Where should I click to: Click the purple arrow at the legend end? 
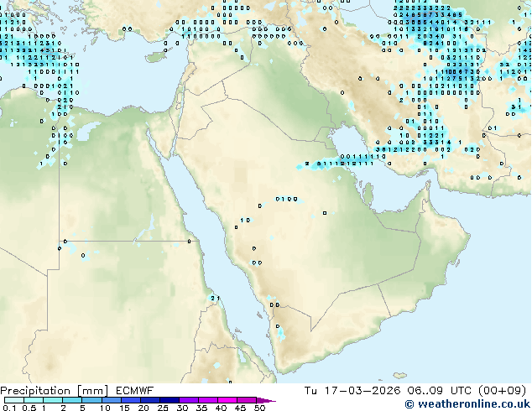pos(266,400)
